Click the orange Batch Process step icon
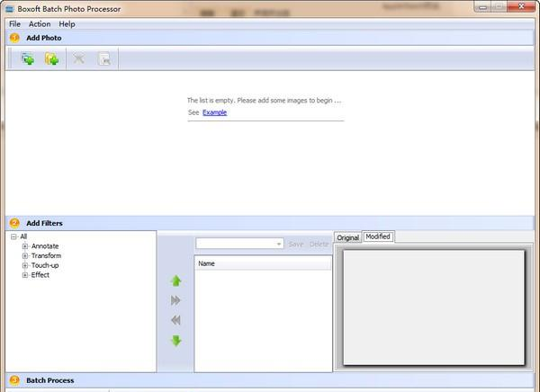Image resolution: width=540 pixels, height=392 pixels. point(14,380)
